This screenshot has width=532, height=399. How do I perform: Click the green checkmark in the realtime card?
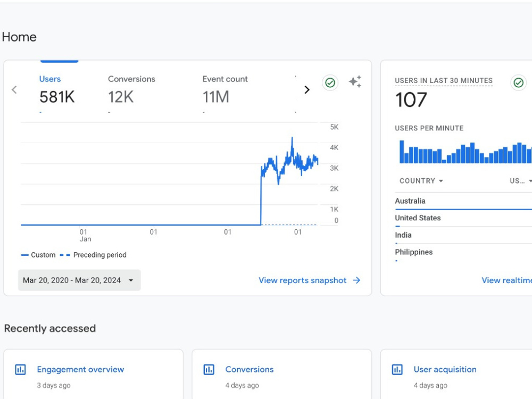click(x=518, y=82)
